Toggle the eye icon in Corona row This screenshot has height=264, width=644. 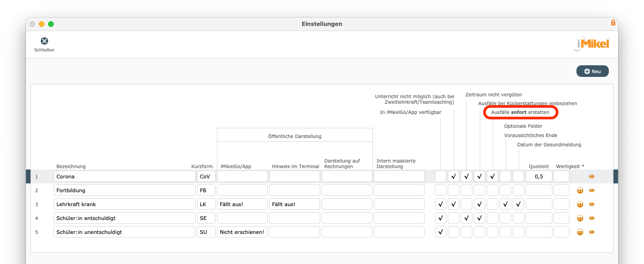[x=592, y=176]
